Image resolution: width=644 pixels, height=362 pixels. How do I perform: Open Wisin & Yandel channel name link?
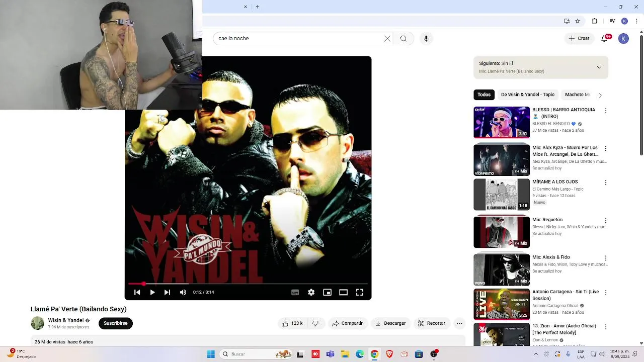(66, 320)
